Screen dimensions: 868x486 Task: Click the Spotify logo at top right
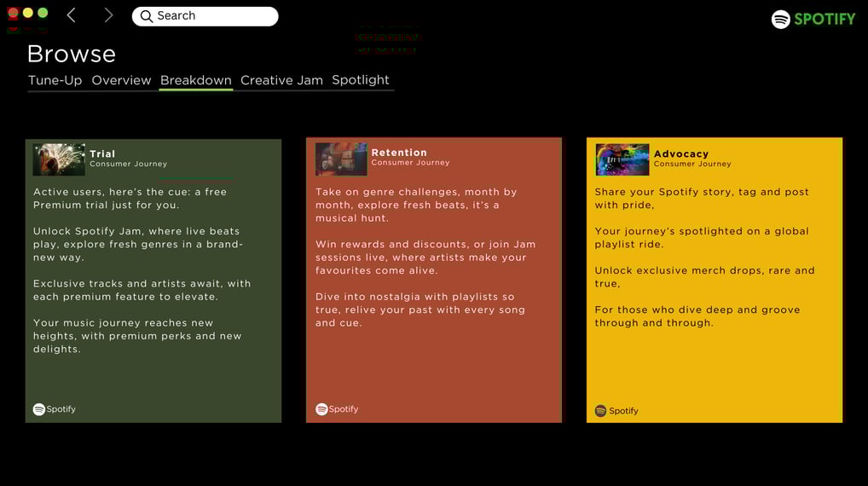813,20
